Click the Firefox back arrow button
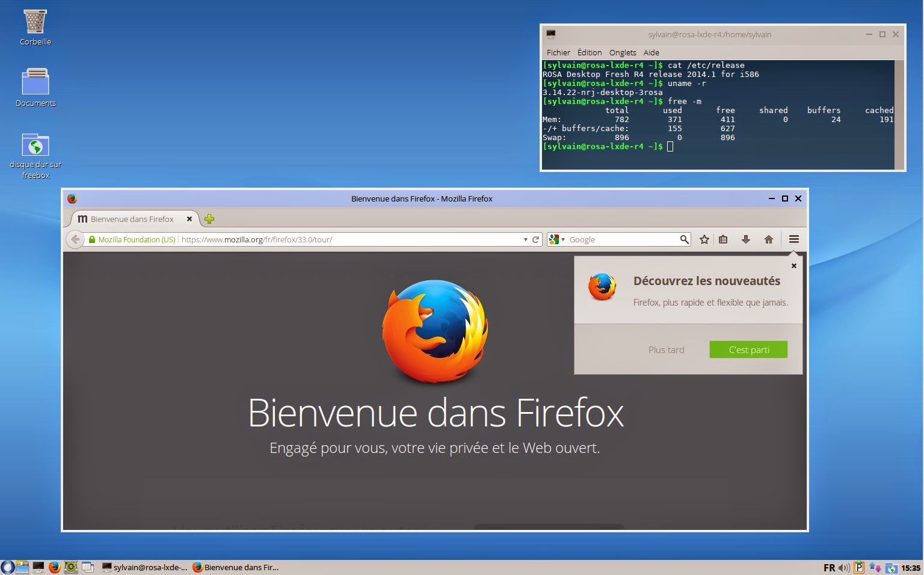Image resolution: width=924 pixels, height=575 pixels. 75,239
